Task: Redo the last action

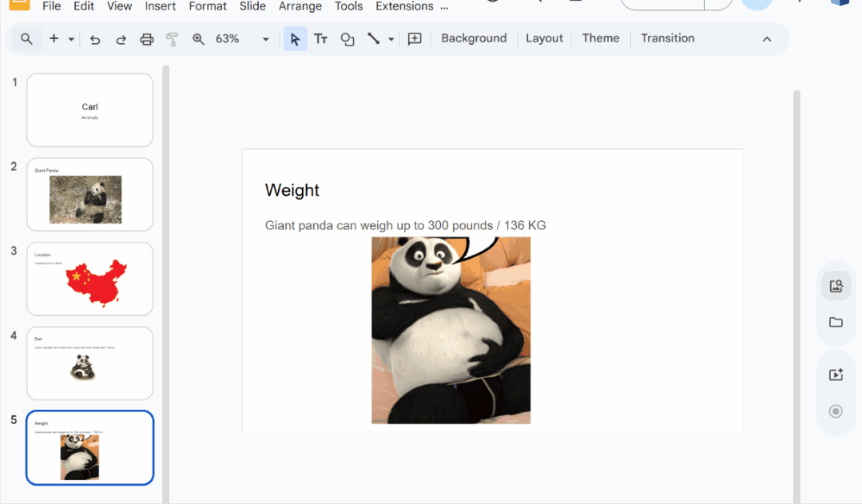Action: (x=121, y=39)
